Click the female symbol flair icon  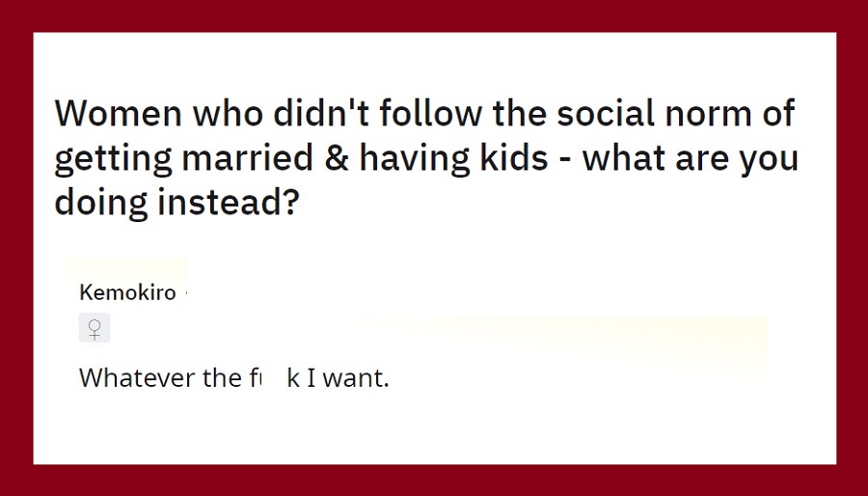[x=95, y=328]
